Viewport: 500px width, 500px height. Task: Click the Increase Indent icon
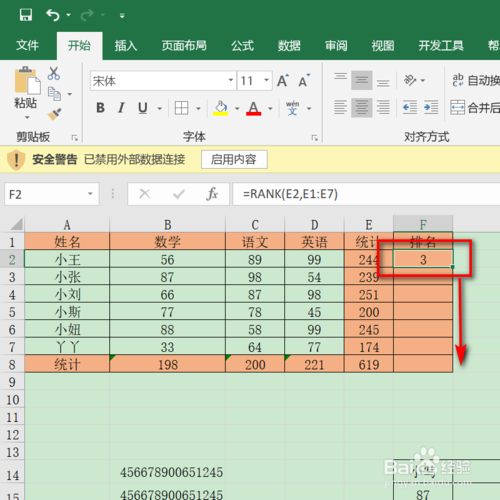point(431,107)
